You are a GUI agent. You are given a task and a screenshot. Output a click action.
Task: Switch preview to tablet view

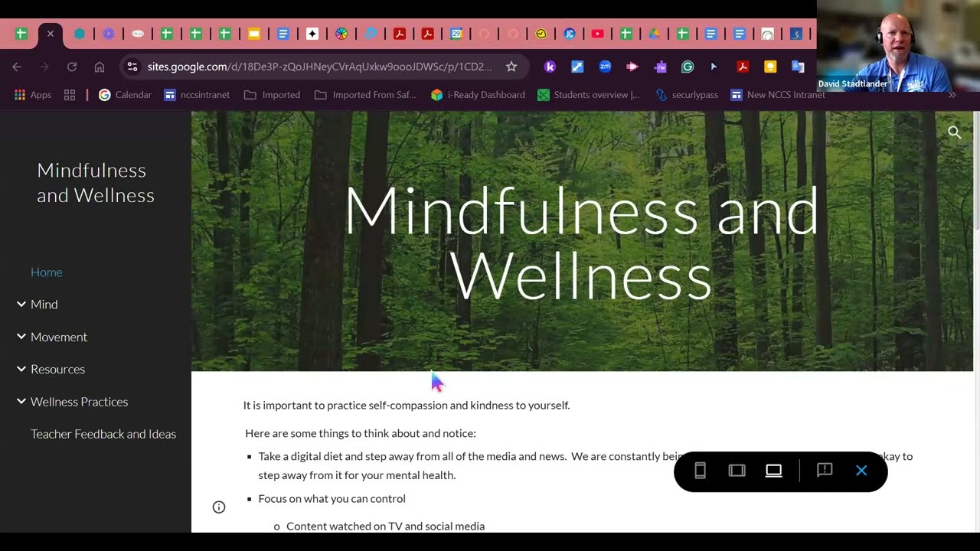point(737,471)
